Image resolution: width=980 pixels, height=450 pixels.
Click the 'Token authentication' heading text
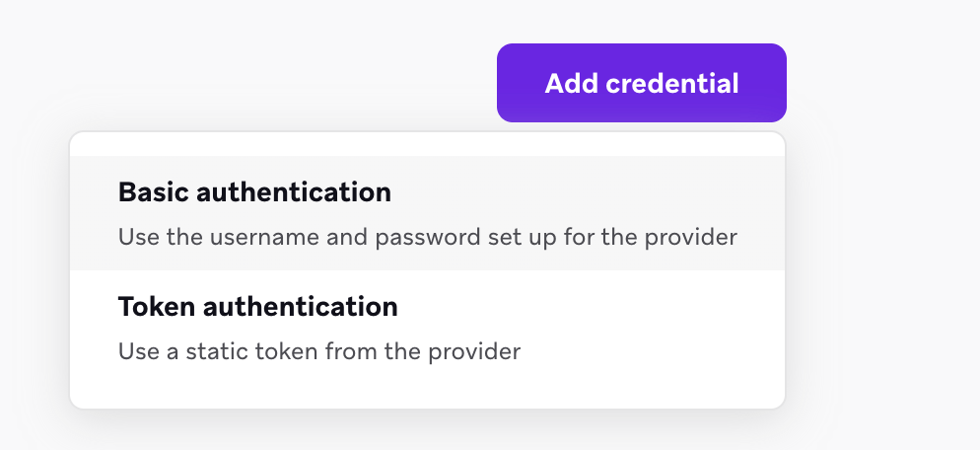click(x=257, y=307)
